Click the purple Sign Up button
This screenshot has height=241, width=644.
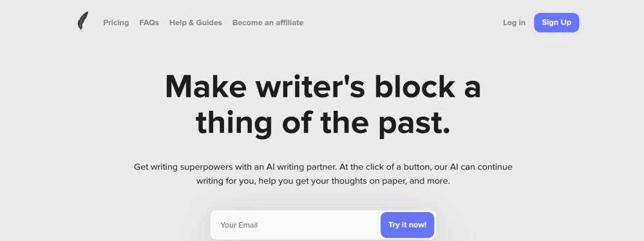click(556, 22)
